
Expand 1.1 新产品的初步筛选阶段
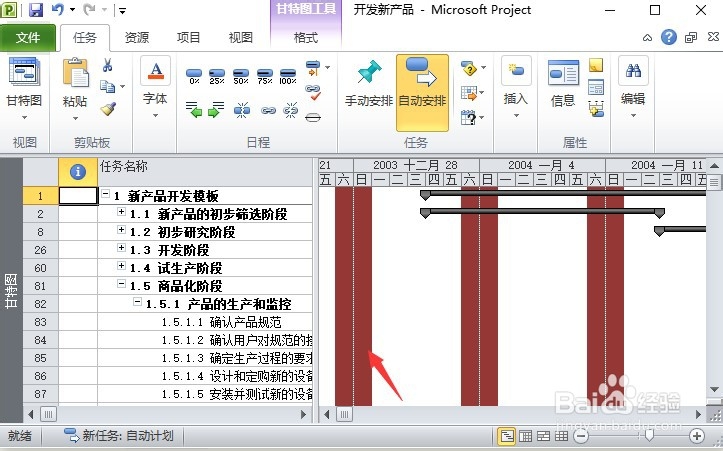(x=121, y=212)
